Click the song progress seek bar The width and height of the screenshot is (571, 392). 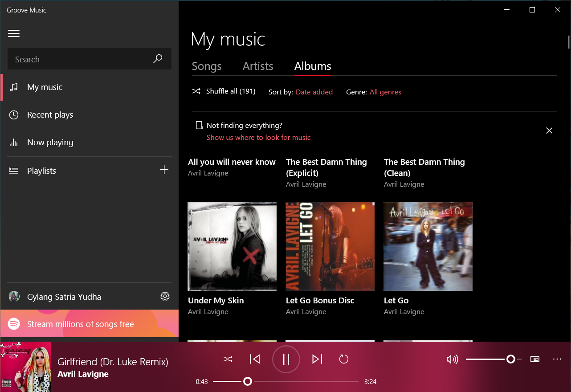(x=285, y=381)
